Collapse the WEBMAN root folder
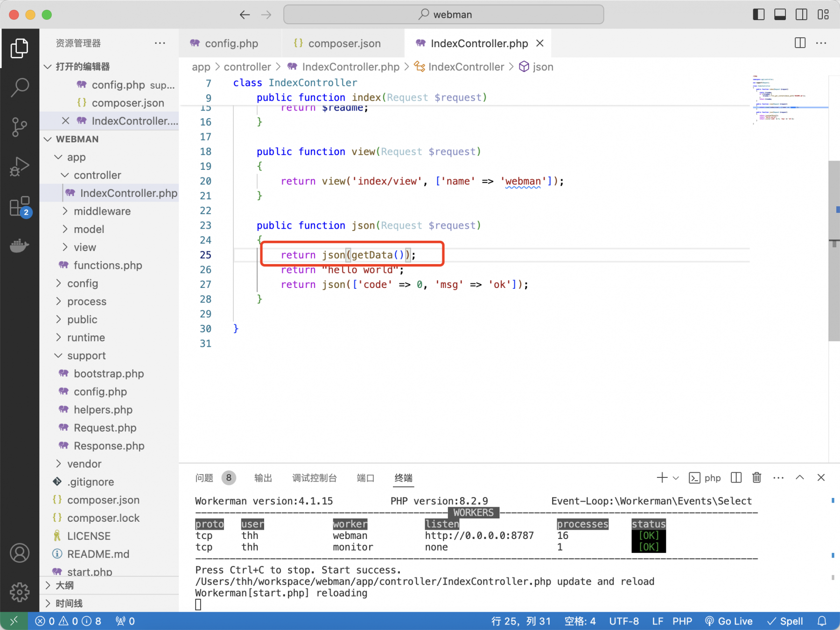 (x=109, y=139)
